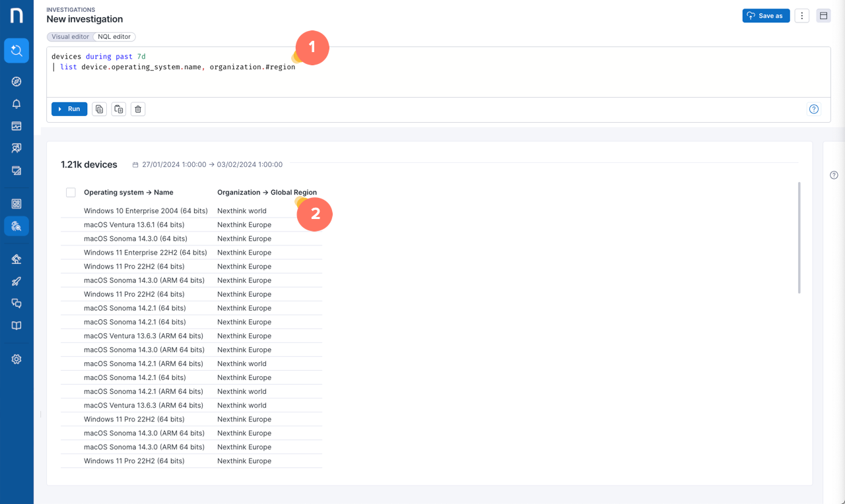This screenshot has width=845, height=504.
Task: Open the Campaigns chat icon in sidebar
Action: click(x=16, y=303)
